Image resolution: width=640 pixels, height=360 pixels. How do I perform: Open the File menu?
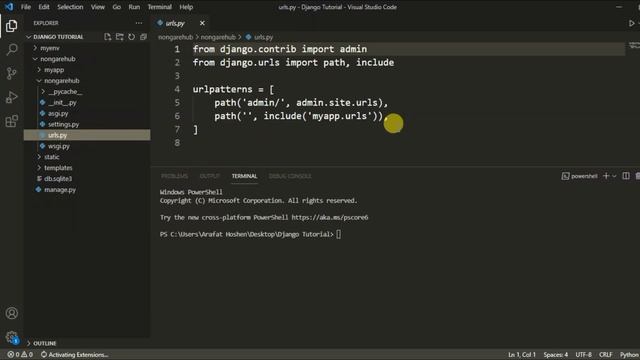click(26, 7)
